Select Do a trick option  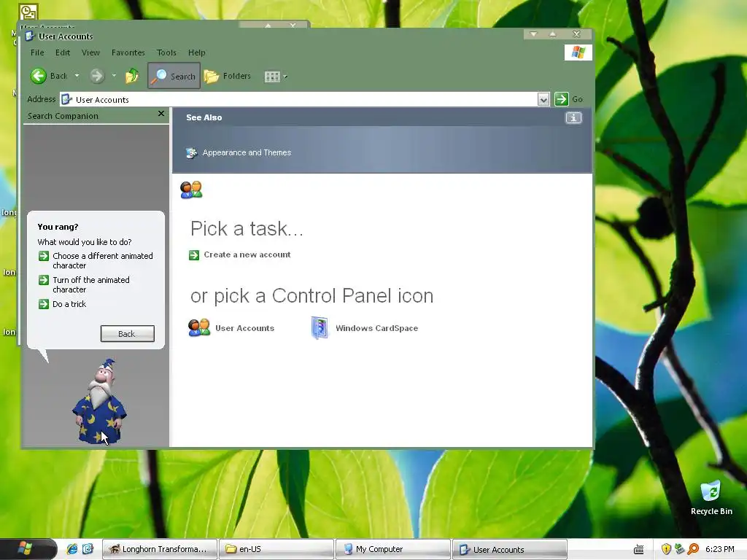pos(69,304)
